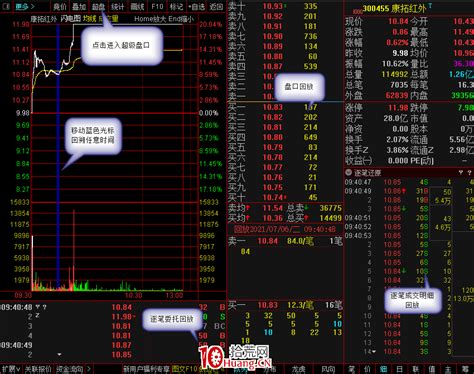Click the 09:40:47 tick row

(x=409, y=182)
